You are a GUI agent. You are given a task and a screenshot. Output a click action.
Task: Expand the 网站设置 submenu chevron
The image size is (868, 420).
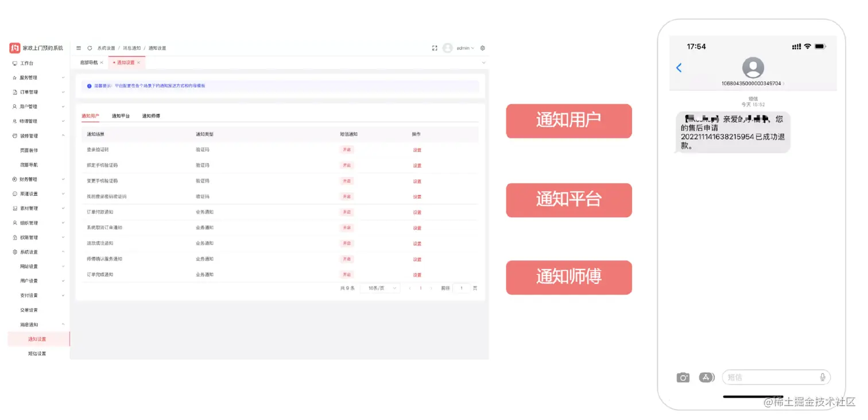63,267
